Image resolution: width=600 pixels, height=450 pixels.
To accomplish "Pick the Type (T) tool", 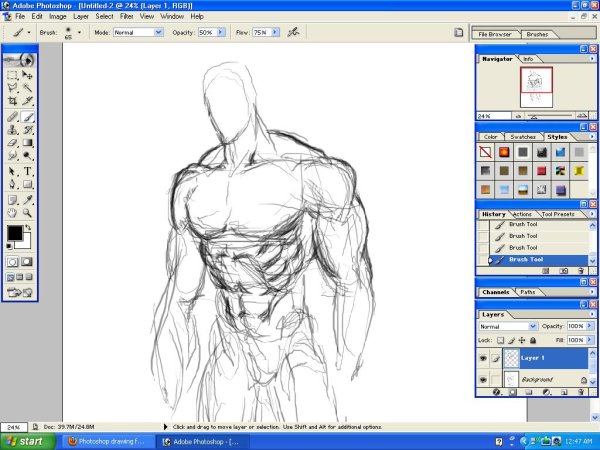I will pos(28,171).
